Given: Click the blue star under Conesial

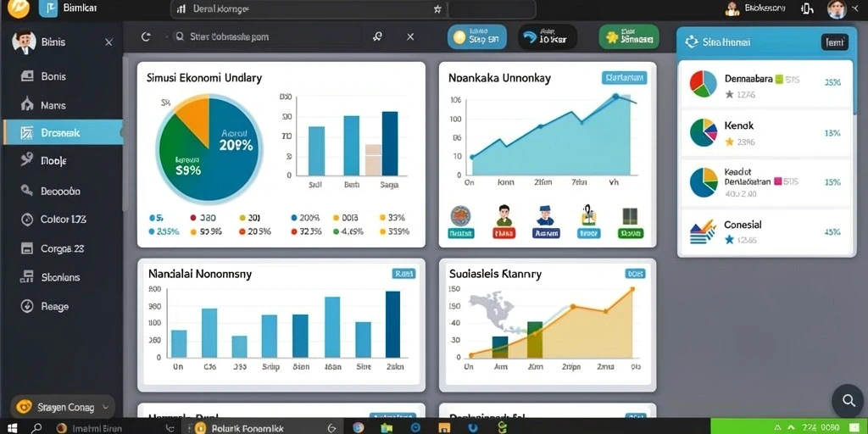Looking at the screenshot, I should (x=729, y=240).
